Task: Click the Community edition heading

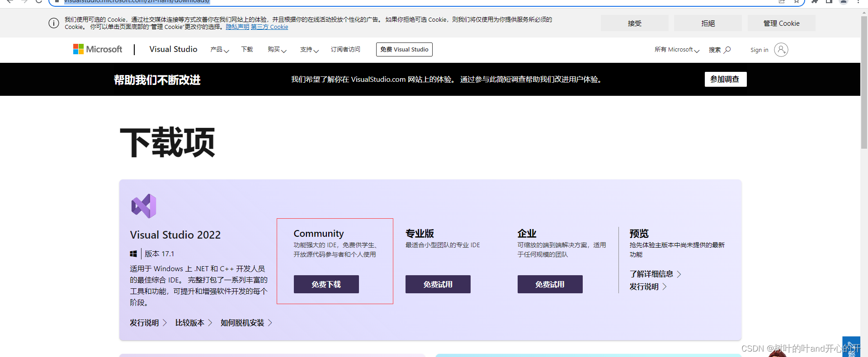Action: (x=319, y=233)
